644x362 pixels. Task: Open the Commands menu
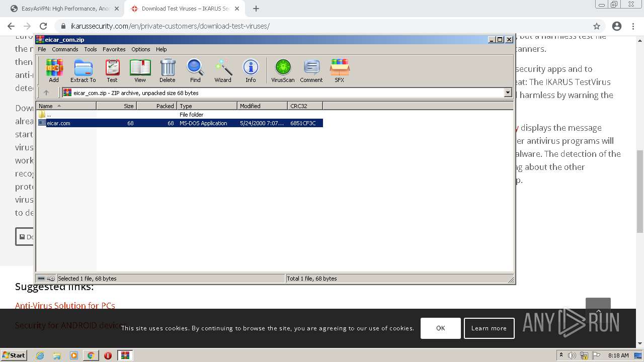click(x=65, y=49)
